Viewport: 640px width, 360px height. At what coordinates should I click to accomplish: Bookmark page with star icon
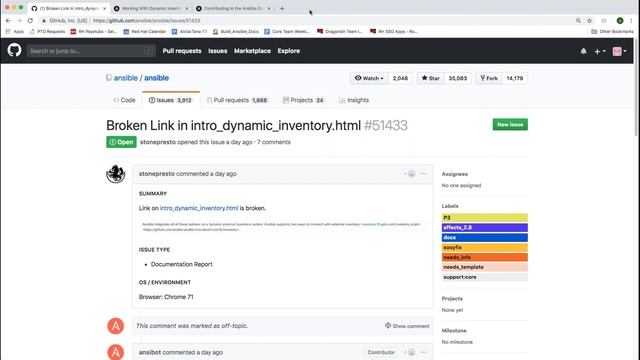point(589,20)
